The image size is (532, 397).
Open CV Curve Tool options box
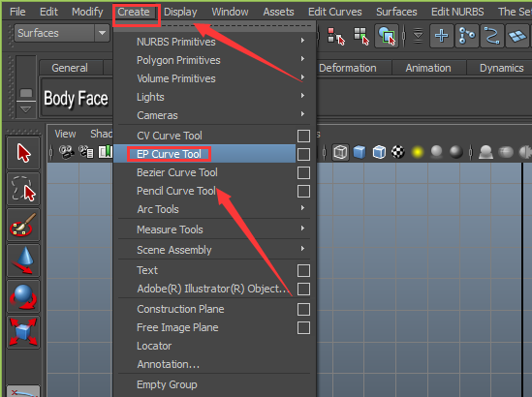[303, 136]
